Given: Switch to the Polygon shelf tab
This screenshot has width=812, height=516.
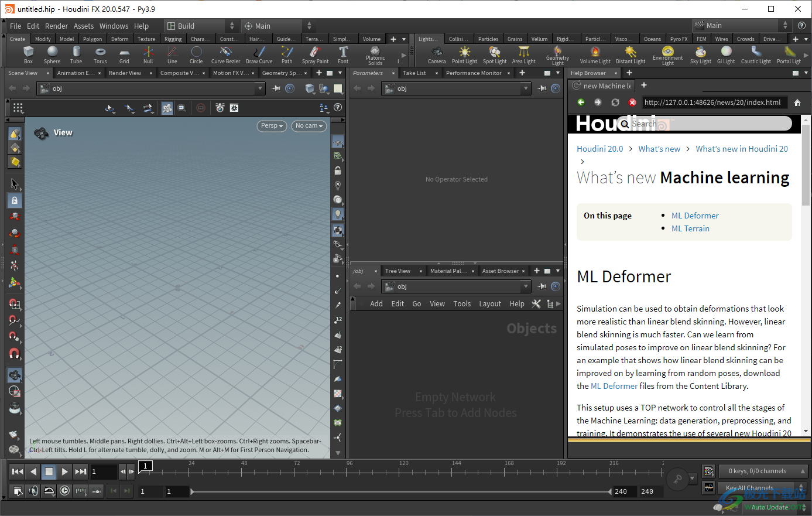Looking at the screenshot, I should pos(92,39).
